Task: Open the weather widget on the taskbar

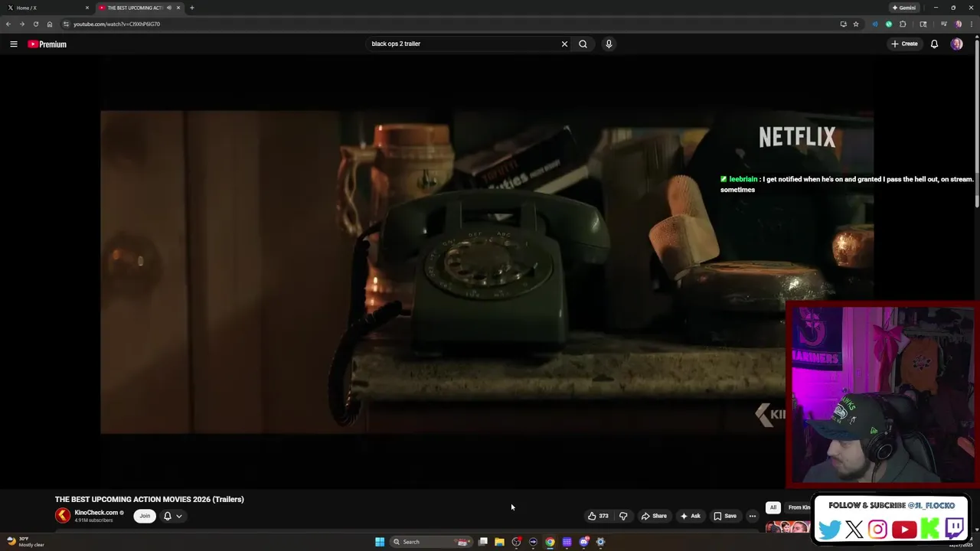Action: 24,542
